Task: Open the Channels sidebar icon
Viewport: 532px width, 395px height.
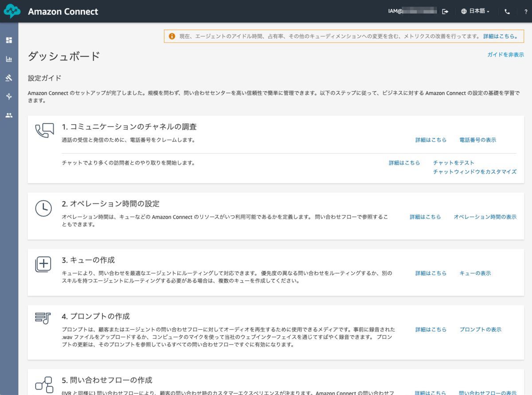Action: pyautogui.click(x=9, y=96)
